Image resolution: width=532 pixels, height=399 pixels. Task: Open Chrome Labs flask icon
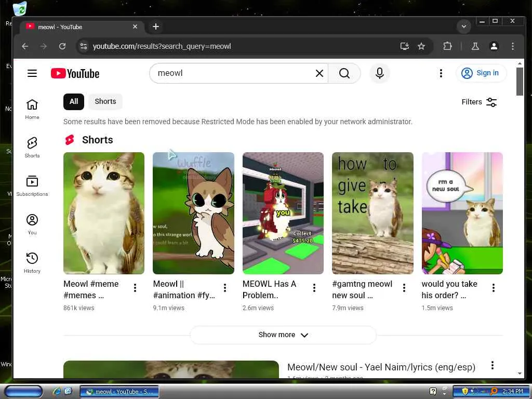(x=475, y=46)
